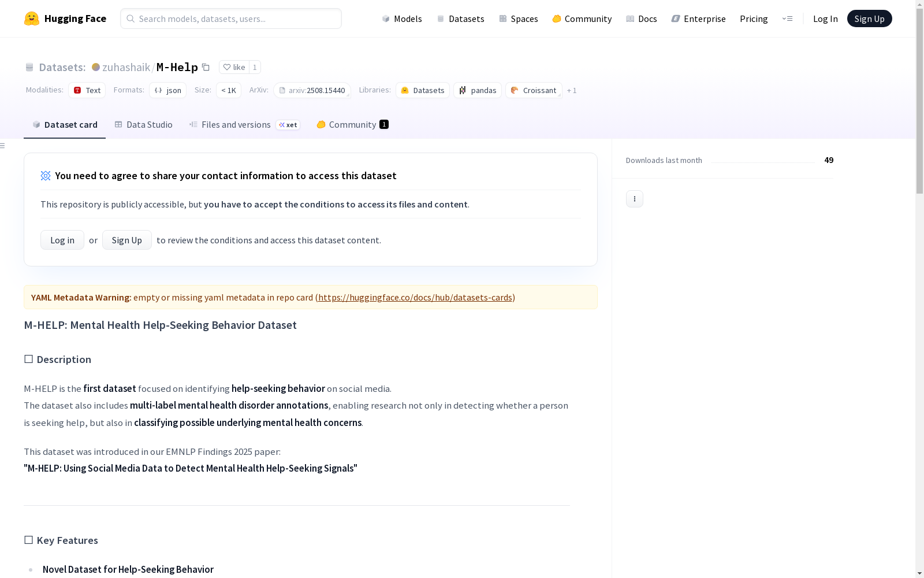This screenshot has height=578, width=924.
Task: Click the pandas library tag
Action: click(x=478, y=90)
